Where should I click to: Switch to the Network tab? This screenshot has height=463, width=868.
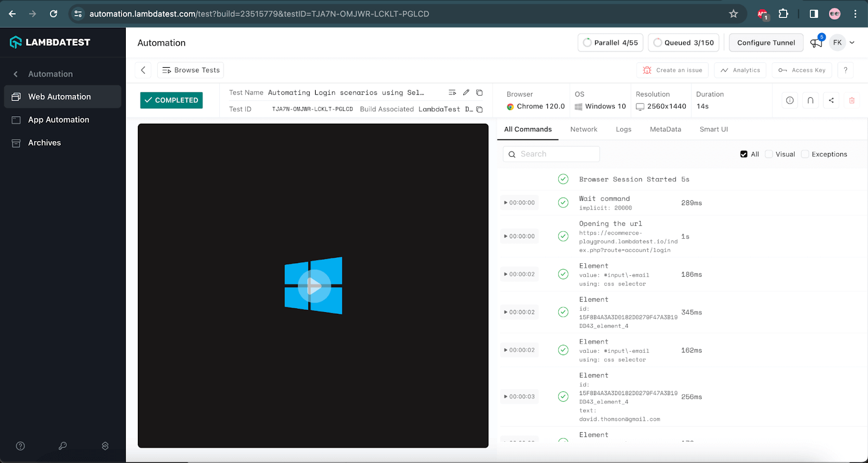(584, 129)
